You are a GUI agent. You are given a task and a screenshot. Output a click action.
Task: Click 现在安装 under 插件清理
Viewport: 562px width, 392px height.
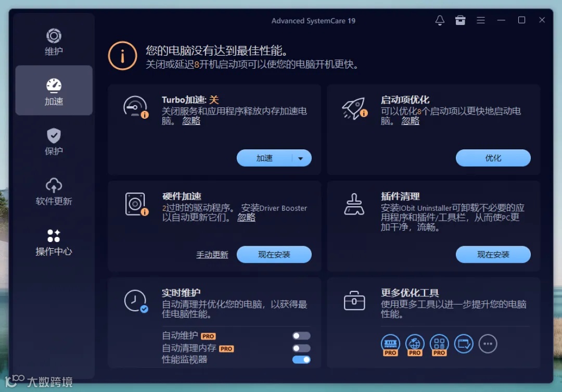493,255
